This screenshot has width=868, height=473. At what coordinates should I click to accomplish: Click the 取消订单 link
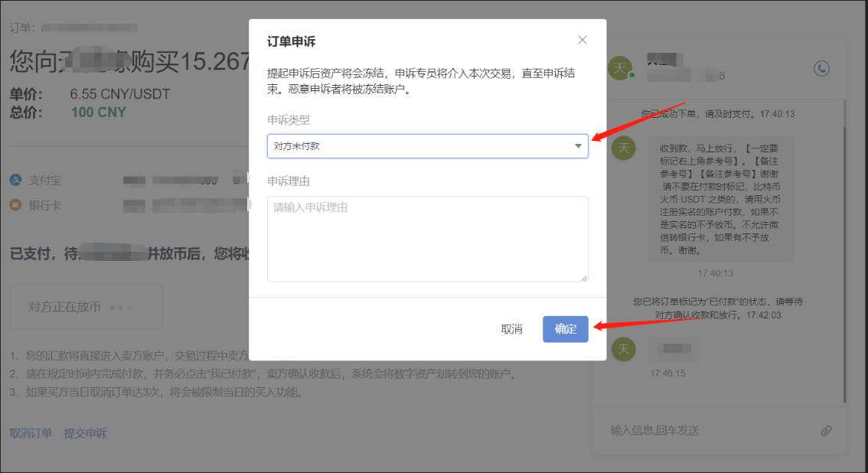click(31, 433)
